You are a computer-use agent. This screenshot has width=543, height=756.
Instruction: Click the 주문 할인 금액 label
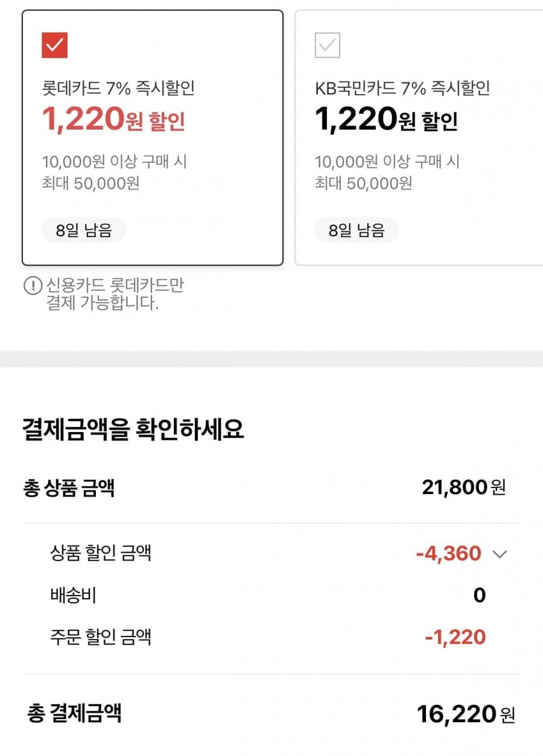(x=101, y=637)
